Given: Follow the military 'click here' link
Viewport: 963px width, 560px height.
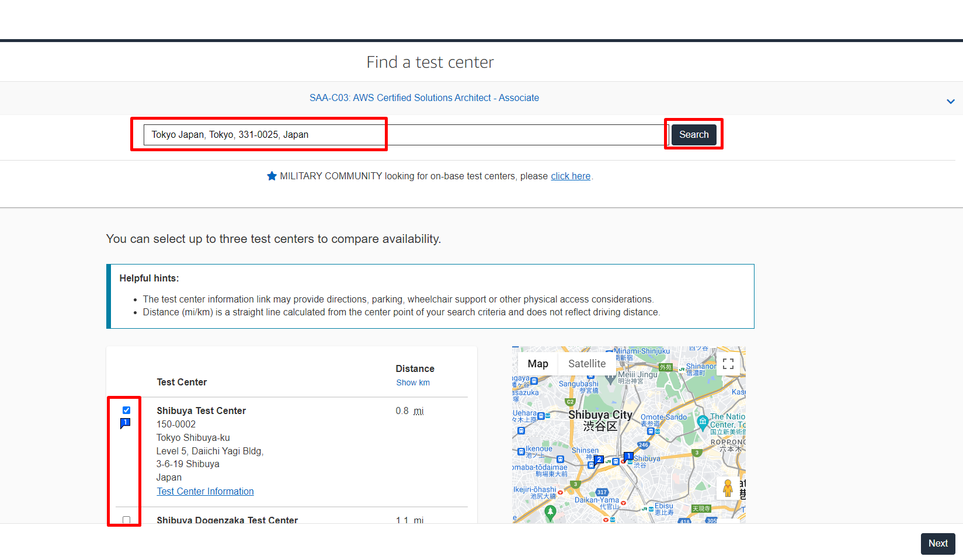Looking at the screenshot, I should pos(570,176).
